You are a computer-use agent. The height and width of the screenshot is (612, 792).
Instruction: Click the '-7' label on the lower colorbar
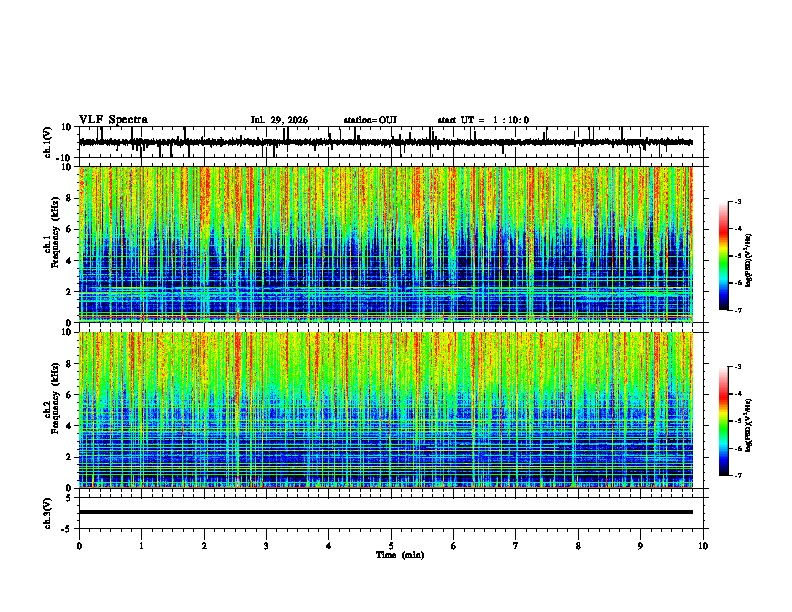737,475
